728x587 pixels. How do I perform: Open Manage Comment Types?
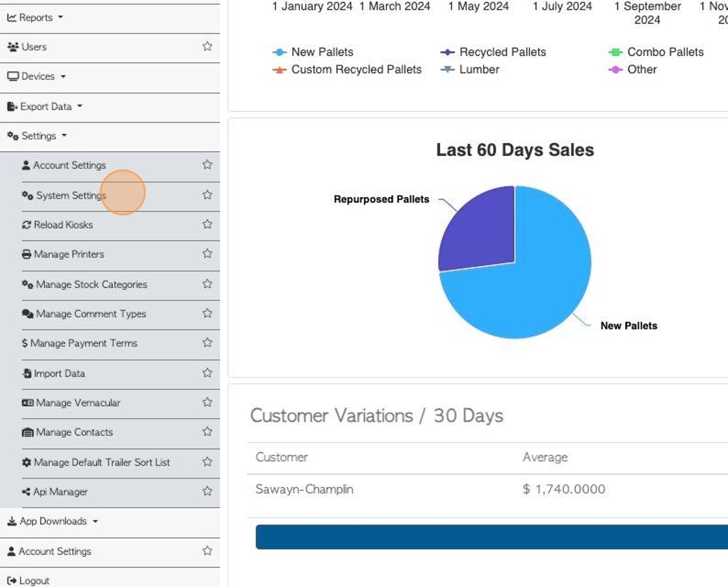point(91,314)
